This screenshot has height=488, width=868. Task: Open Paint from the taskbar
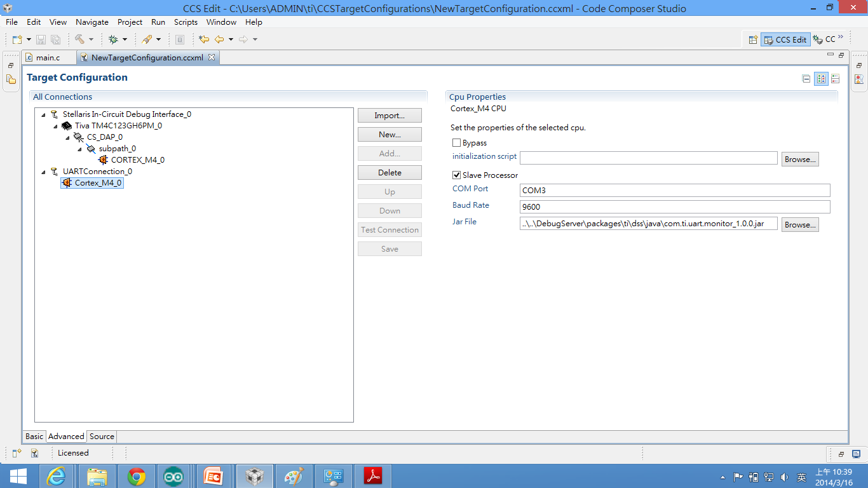[294, 476]
